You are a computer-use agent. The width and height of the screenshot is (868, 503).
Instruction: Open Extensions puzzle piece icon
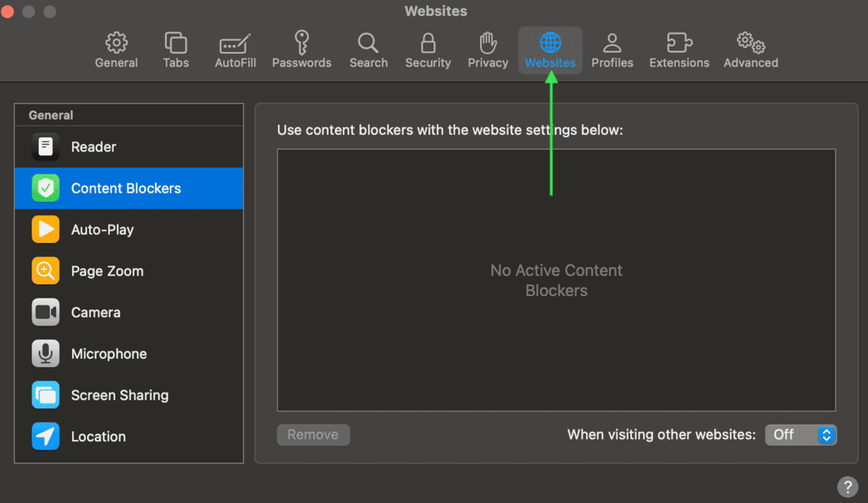[678, 43]
